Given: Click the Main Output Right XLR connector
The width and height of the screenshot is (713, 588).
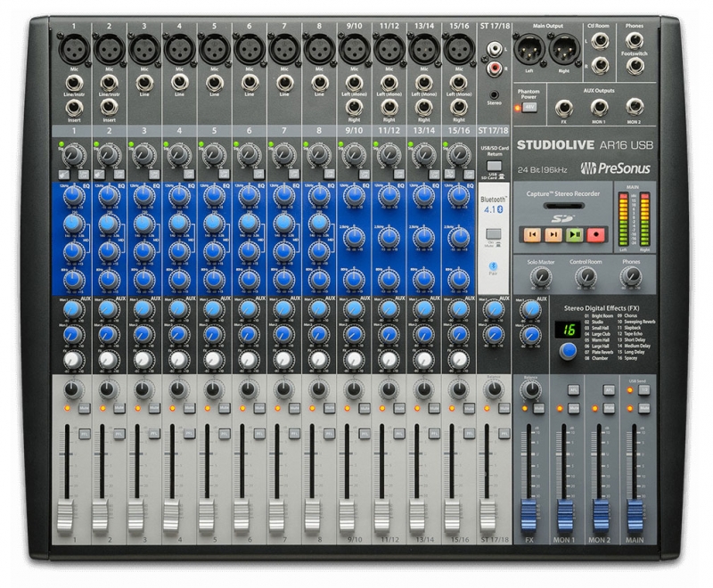Looking at the screenshot, I should click(x=564, y=49).
